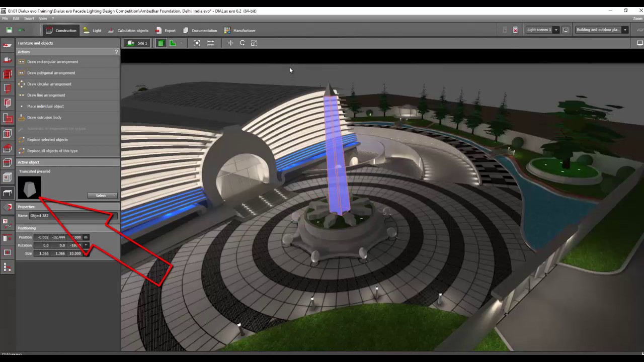The height and width of the screenshot is (362, 644).
Task: Open the Manufacturer tab
Action: tap(239, 30)
